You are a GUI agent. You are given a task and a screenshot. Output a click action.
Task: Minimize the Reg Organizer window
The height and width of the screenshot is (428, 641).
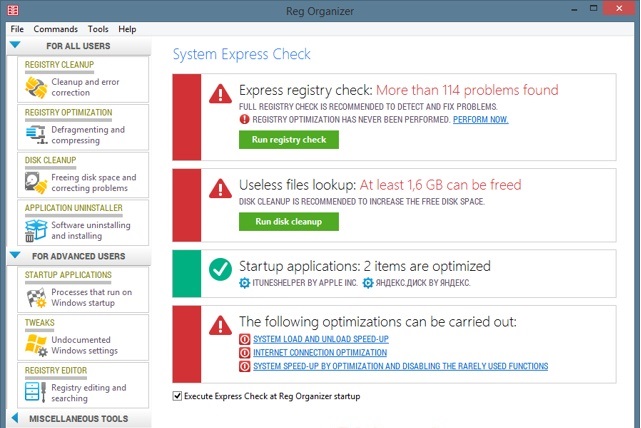(574, 9)
